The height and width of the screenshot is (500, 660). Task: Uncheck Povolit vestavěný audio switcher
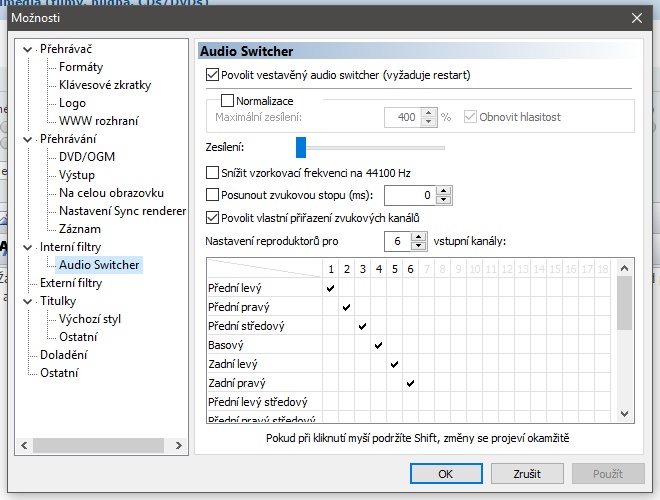coord(212,74)
